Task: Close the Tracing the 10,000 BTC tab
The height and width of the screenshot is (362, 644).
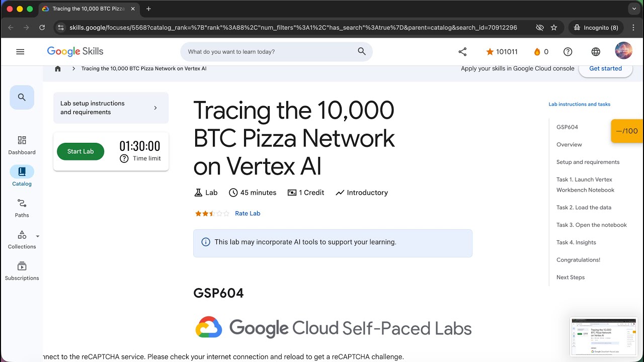Action: click(x=133, y=9)
